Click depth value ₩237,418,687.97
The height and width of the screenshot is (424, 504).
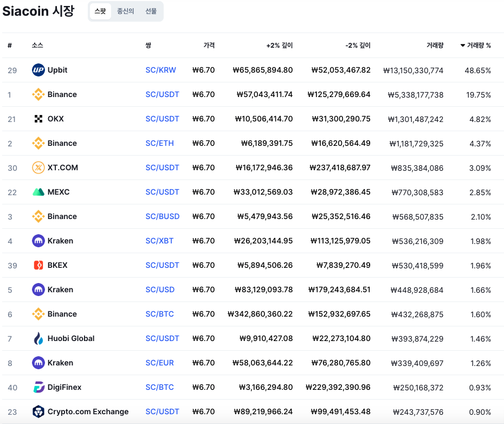coord(340,168)
